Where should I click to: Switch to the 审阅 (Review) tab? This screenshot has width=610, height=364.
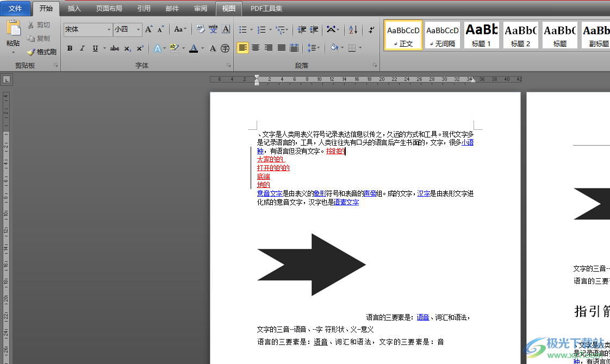pos(201,9)
